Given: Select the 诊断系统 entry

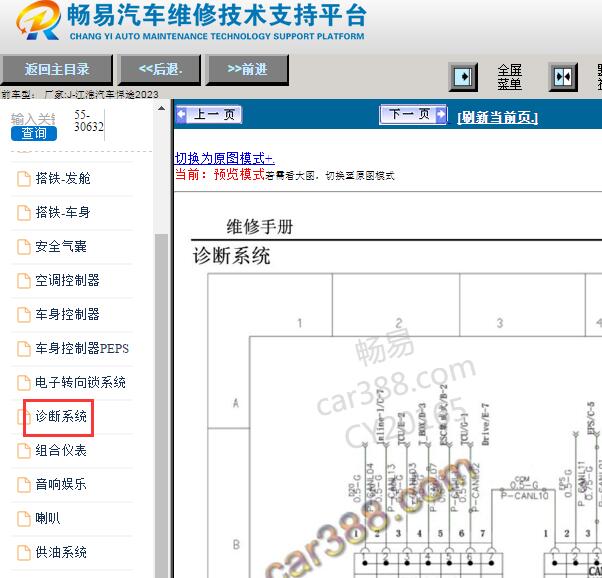Looking at the screenshot, I should tap(61, 416).
